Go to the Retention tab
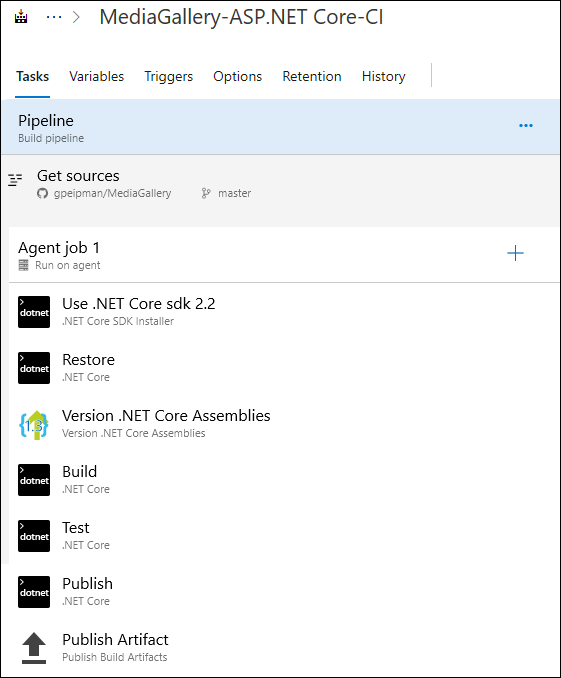 point(312,77)
